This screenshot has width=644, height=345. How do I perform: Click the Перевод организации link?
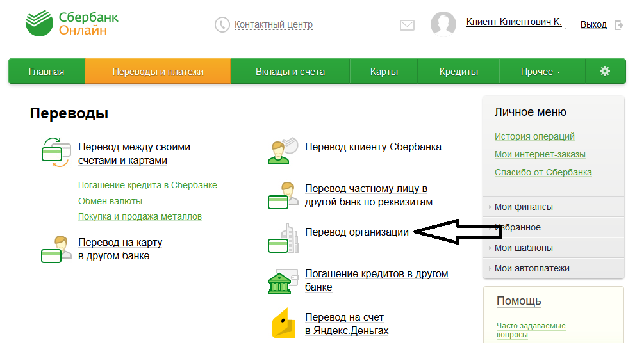[x=356, y=232]
